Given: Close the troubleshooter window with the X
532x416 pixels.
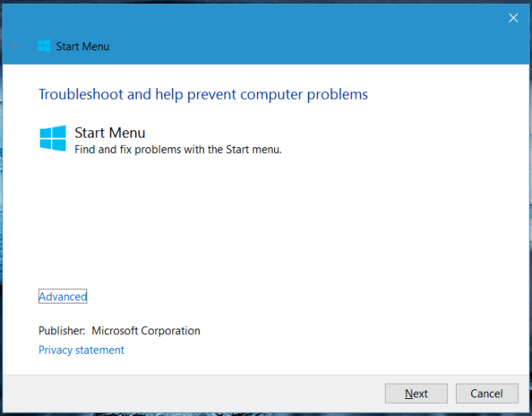Looking at the screenshot, I should [513, 18].
